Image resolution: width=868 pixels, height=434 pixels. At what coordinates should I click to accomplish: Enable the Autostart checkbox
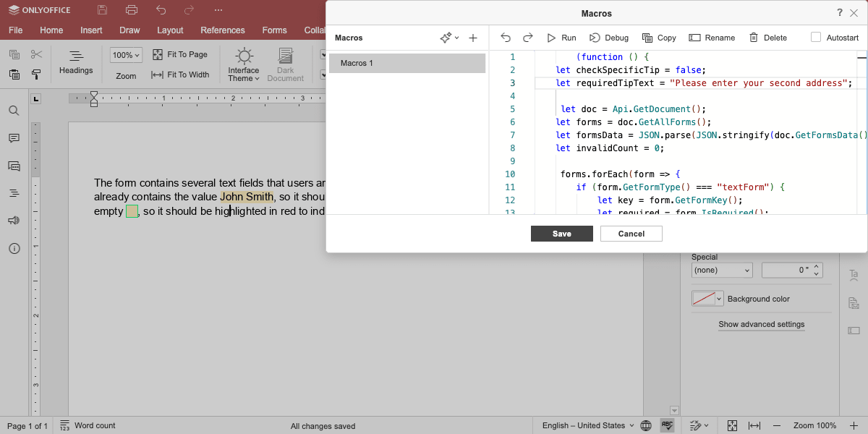pyautogui.click(x=816, y=38)
